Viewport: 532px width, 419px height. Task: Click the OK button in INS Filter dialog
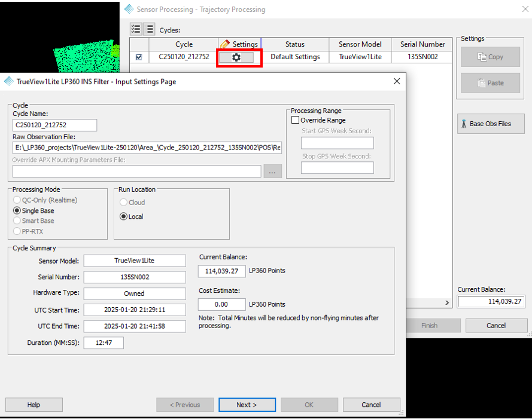[x=309, y=405]
